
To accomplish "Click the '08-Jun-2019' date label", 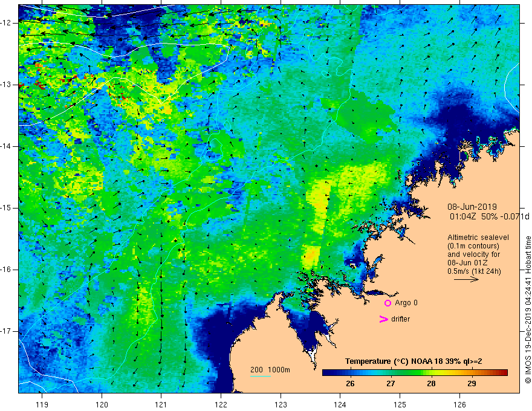I will [472, 207].
